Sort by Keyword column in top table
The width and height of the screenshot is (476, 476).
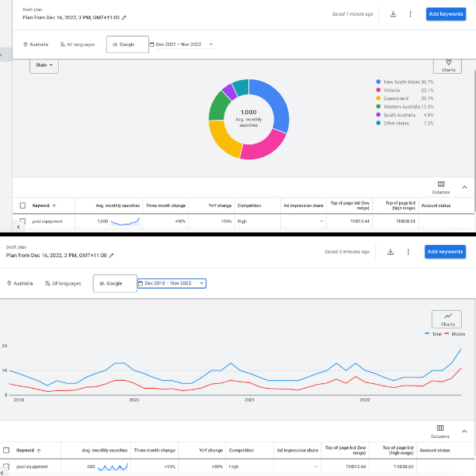click(44, 205)
